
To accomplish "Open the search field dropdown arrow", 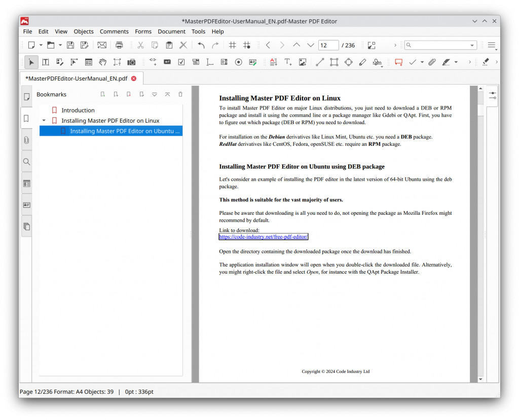I will [x=472, y=45].
